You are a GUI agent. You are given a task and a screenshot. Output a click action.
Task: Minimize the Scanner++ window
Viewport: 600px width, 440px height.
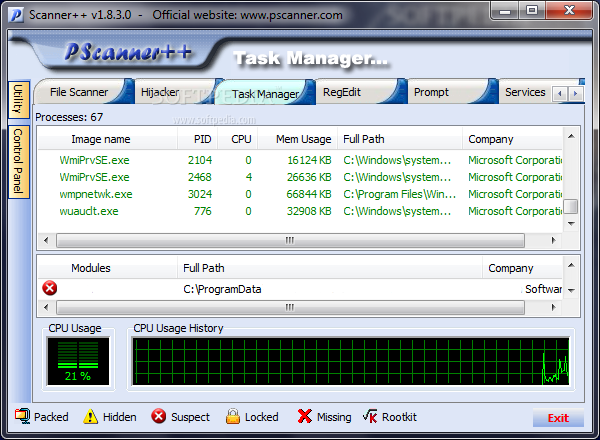click(505, 11)
